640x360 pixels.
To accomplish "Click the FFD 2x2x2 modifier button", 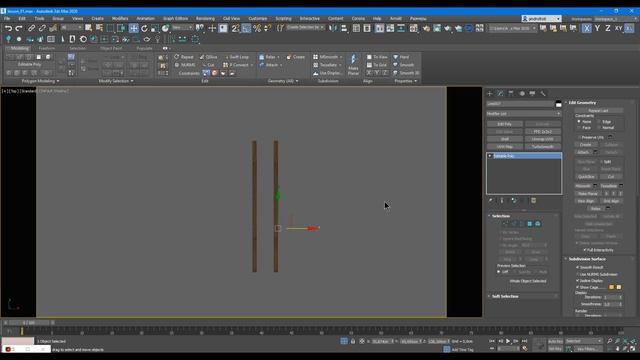I will (x=542, y=131).
